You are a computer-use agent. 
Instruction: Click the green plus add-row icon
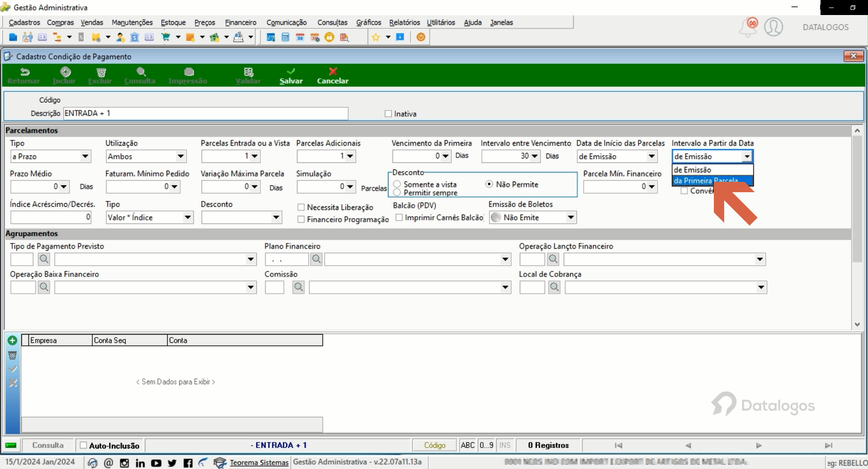(13, 340)
